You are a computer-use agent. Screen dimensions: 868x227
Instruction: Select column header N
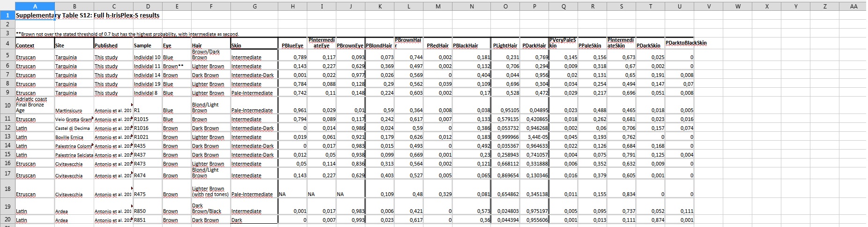click(472, 6)
